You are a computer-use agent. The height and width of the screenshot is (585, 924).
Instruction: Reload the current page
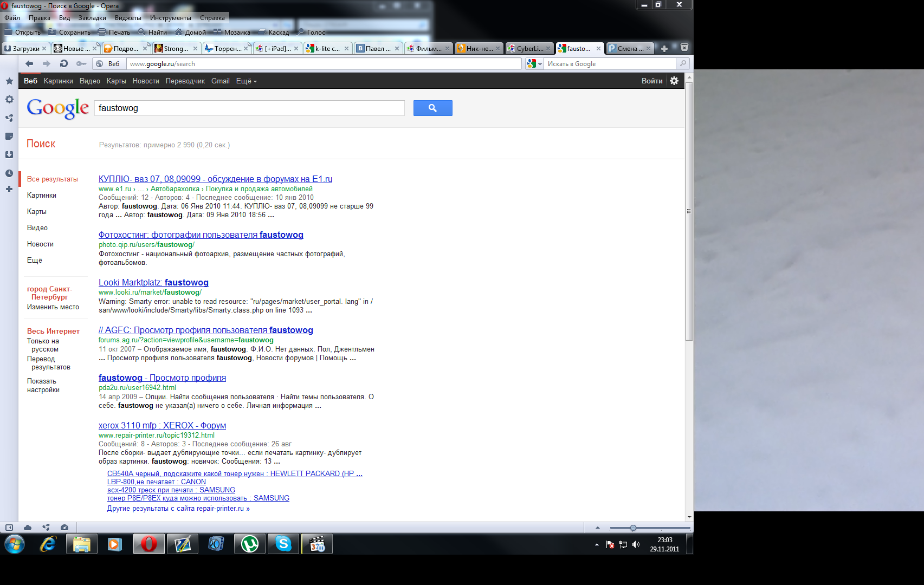[x=64, y=64]
